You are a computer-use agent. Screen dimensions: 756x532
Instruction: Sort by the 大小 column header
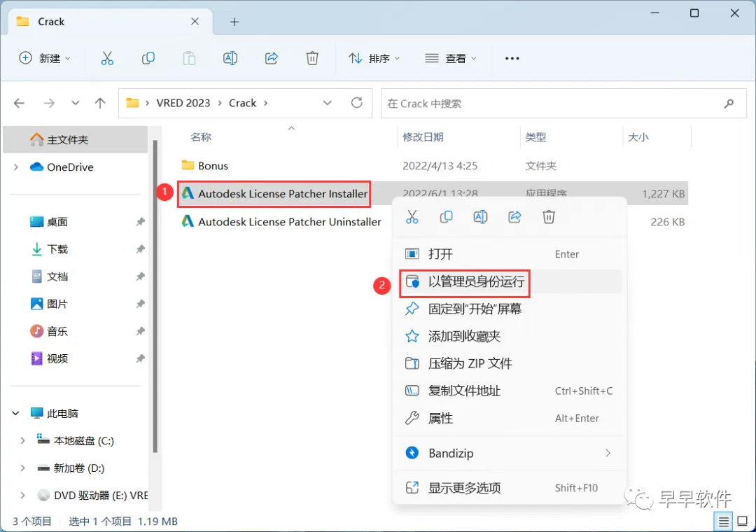coord(638,137)
